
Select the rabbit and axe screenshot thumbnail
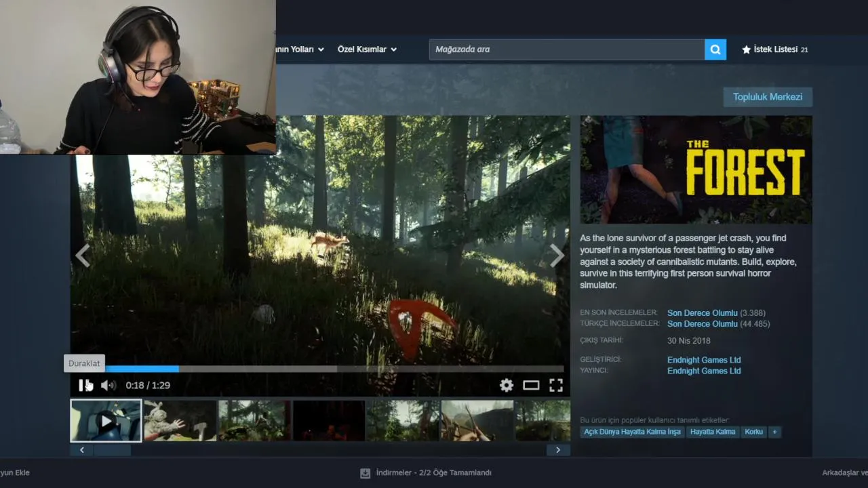[x=180, y=421]
